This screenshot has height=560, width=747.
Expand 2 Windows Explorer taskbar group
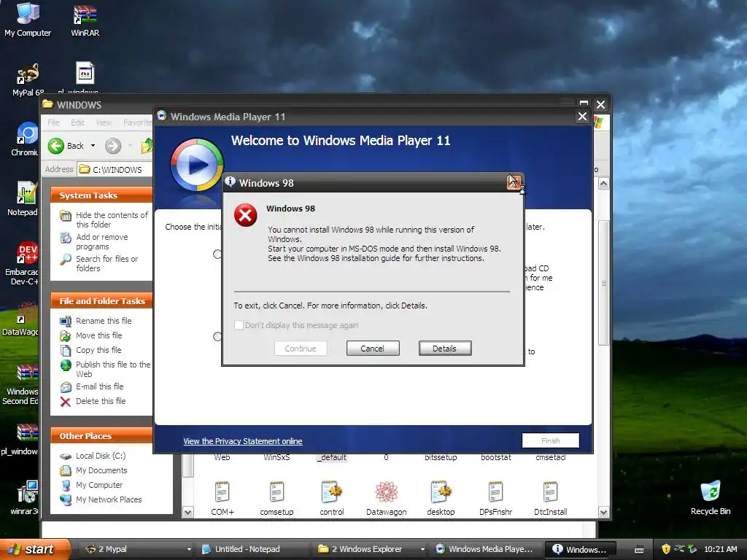point(422,549)
